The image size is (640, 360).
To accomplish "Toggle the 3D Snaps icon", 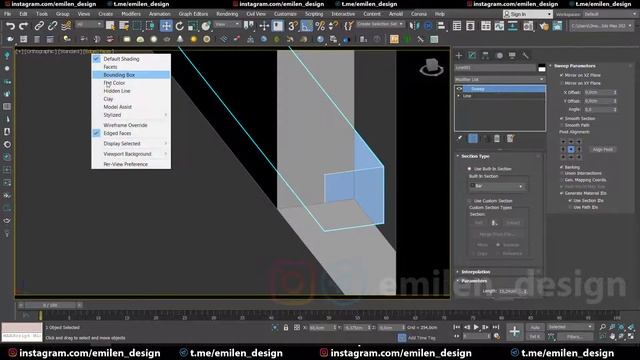I will (x=293, y=26).
